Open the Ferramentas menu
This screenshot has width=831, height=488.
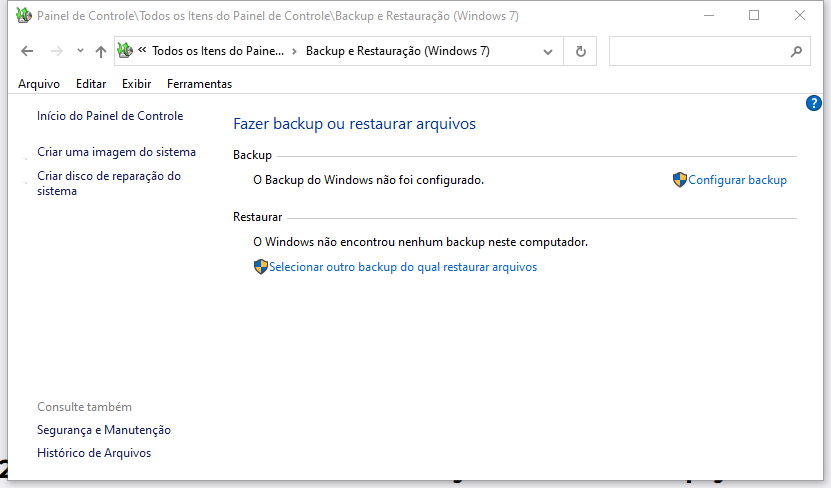199,84
